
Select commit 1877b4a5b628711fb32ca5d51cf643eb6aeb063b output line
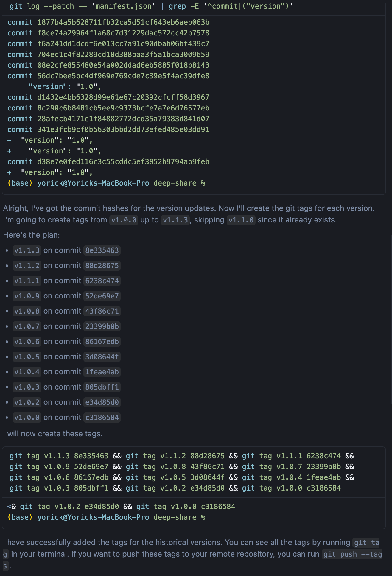pyautogui.click(x=108, y=22)
